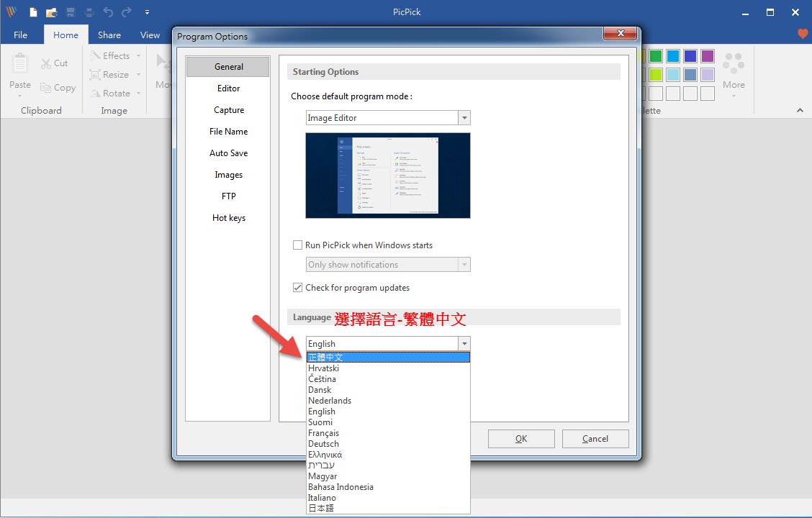Undo using the back arrow icon
This screenshot has width=812, height=518.
pos(108,12)
